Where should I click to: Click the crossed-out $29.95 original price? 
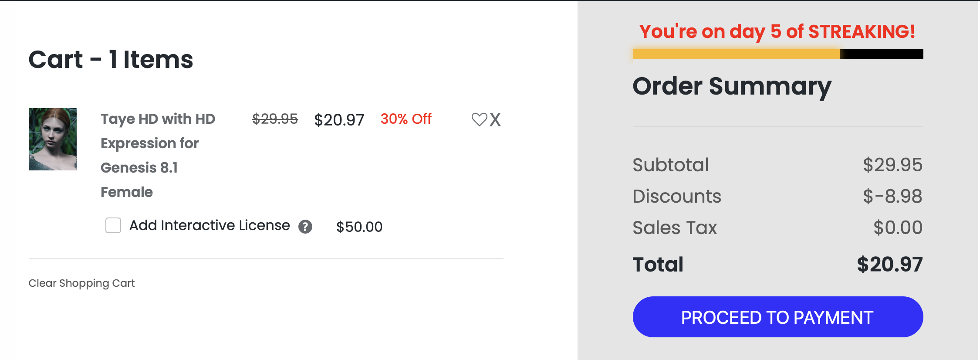pos(275,119)
